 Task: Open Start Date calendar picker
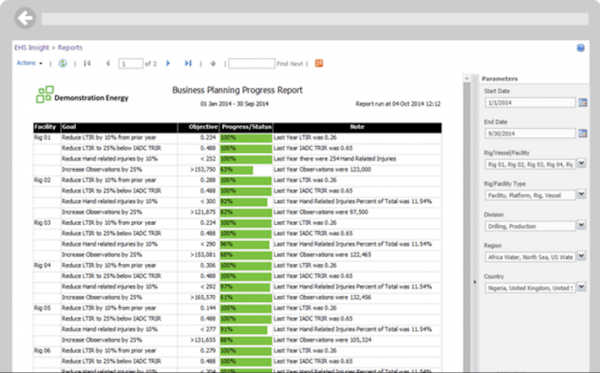(582, 103)
